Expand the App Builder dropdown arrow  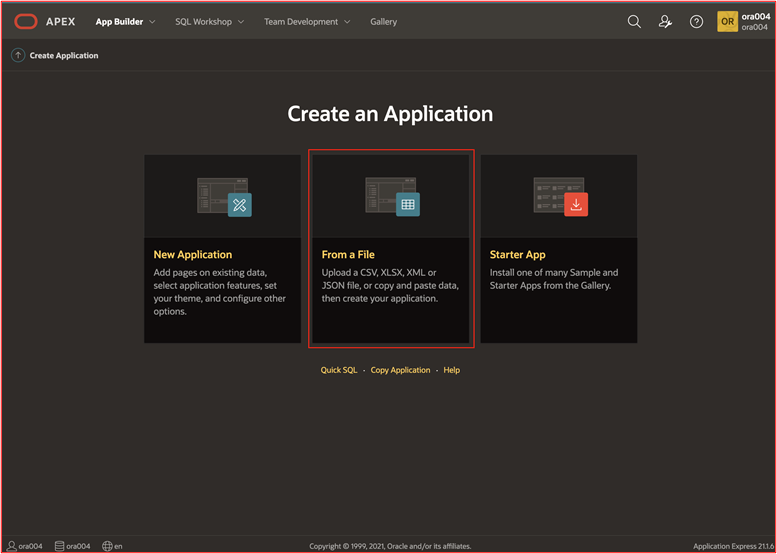click(152, 22)
